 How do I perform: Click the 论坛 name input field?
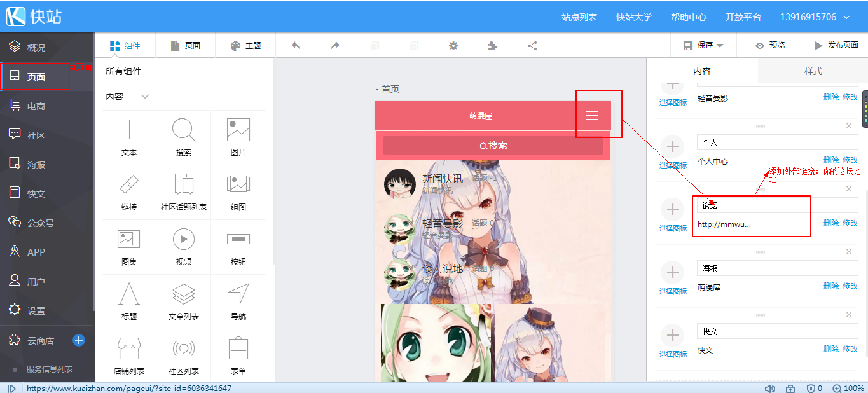pyautogui.click(x=778, y=205)
